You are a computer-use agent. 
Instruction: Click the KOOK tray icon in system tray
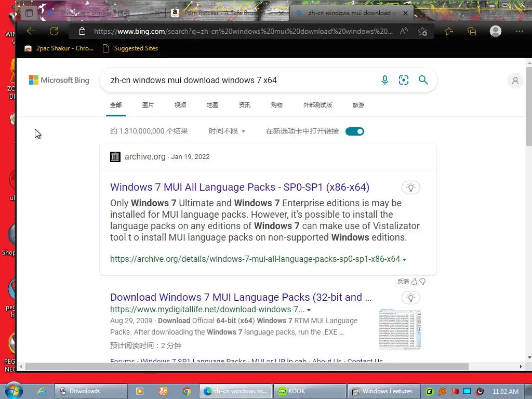[x=430, y=392]
